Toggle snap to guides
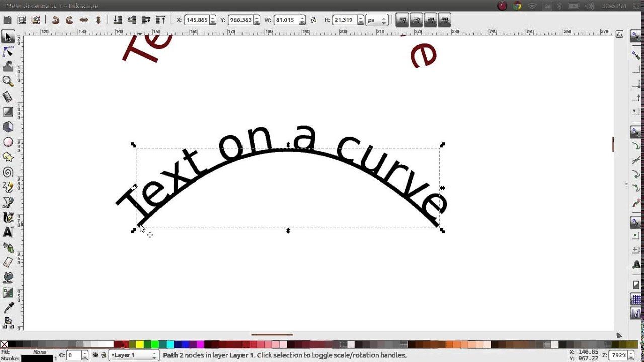This screenshot has height=362, width=644. coord(636,313)
